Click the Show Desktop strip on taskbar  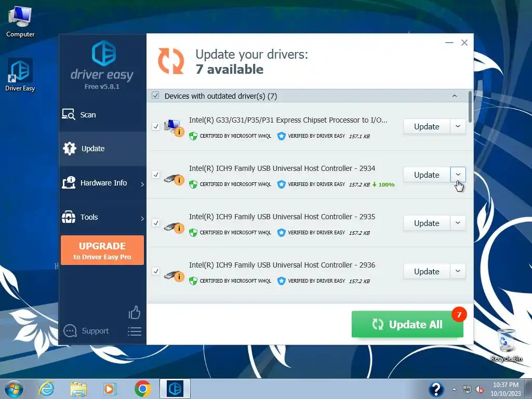[528, 389]
